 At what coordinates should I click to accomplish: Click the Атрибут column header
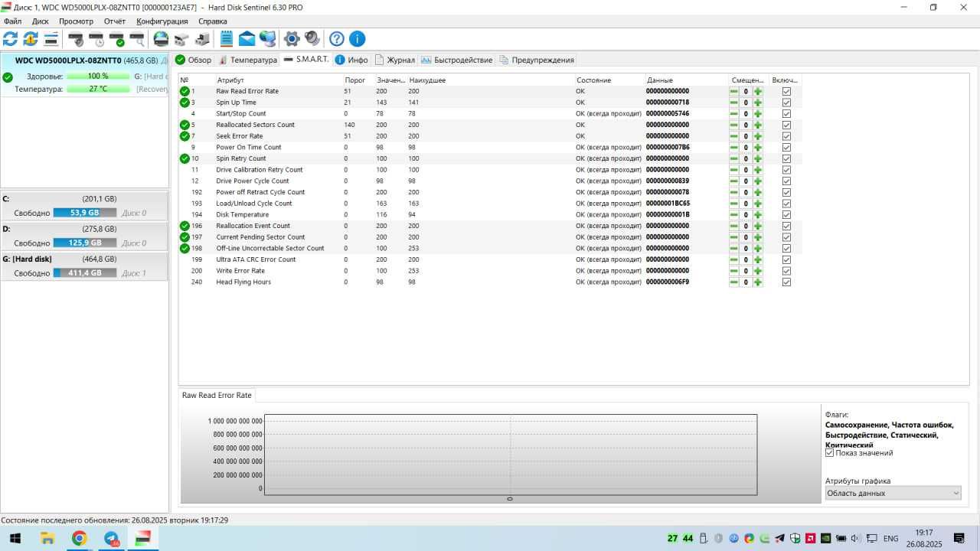tap(230, 80)
